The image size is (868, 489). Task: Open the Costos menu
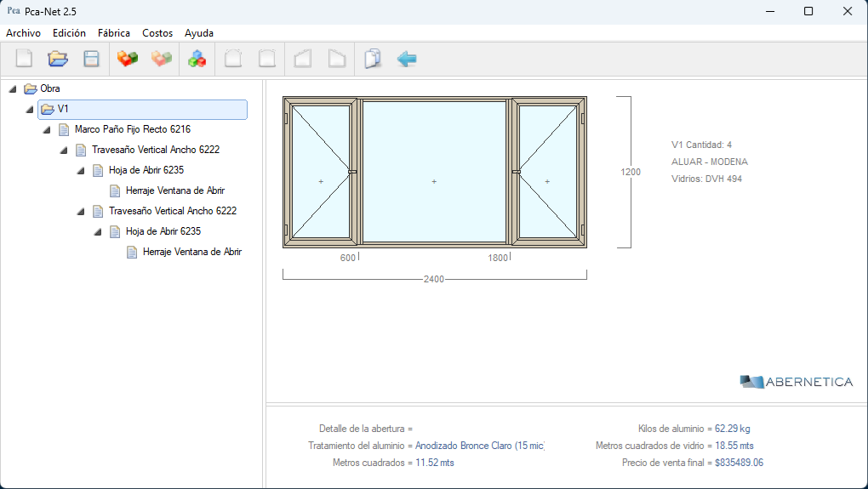pos(157,33)
